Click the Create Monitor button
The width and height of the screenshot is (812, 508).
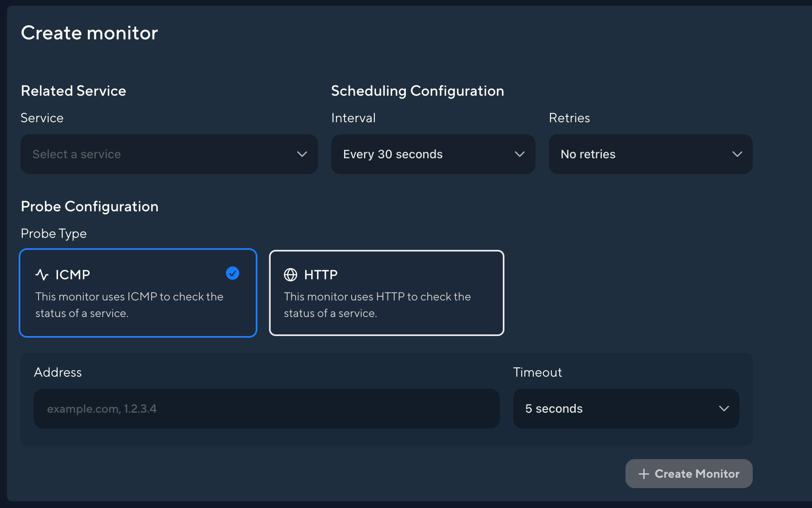tap(689, 474)
